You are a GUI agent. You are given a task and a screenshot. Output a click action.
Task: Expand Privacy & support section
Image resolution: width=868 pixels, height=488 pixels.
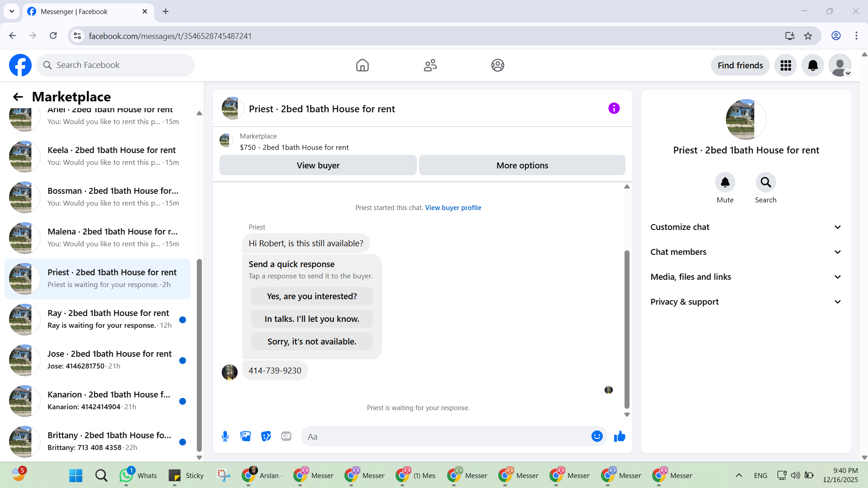[x=746, y=302]
